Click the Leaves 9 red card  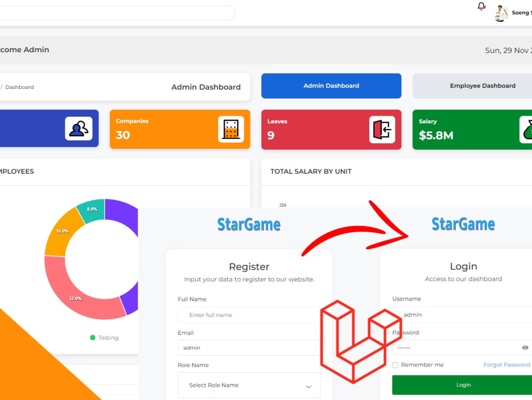point(331,129)
